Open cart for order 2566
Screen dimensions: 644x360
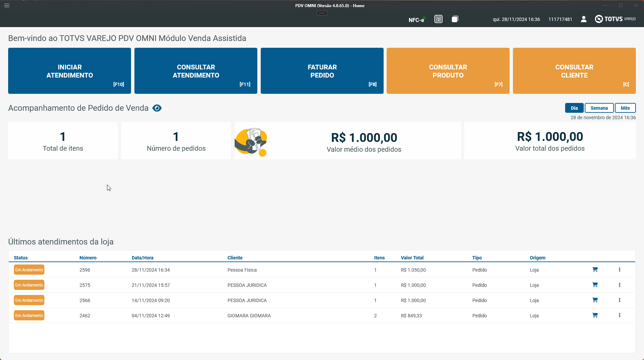(595, 300)
